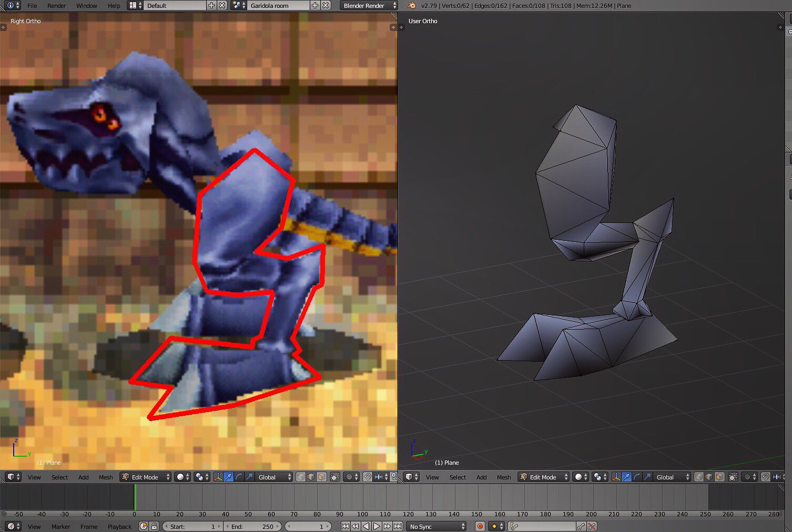The width and height of the screenshot is (792, 532).
Task: Open the timeline editor type selector
Action: point(13,526)
